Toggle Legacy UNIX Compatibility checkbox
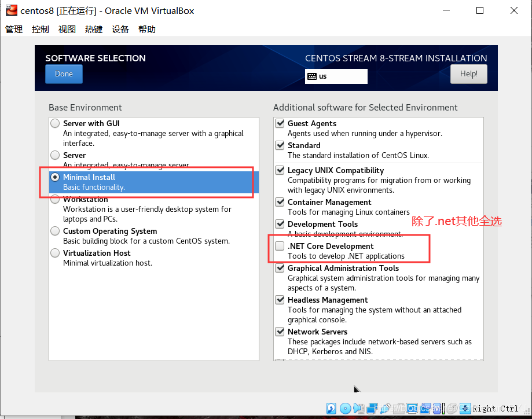 280,170
